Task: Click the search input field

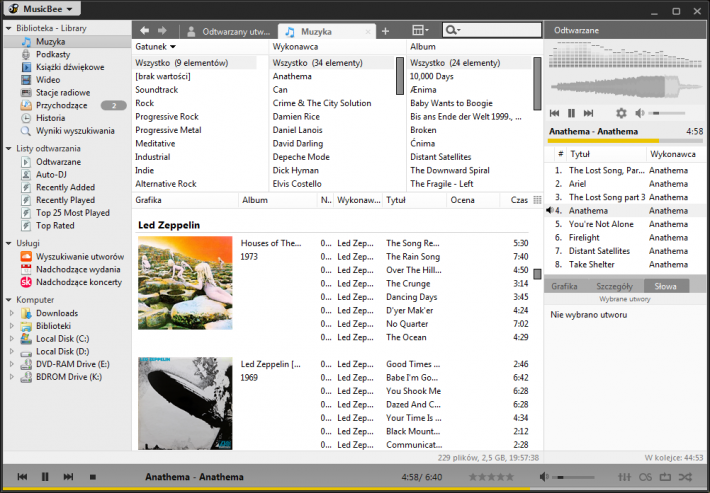Action: pos(492,30)
